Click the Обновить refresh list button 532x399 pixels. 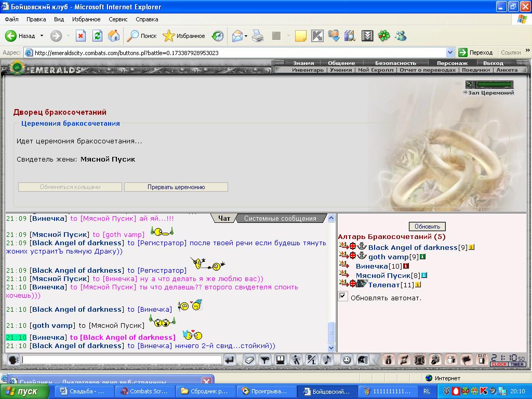click(x=427, y=227)
